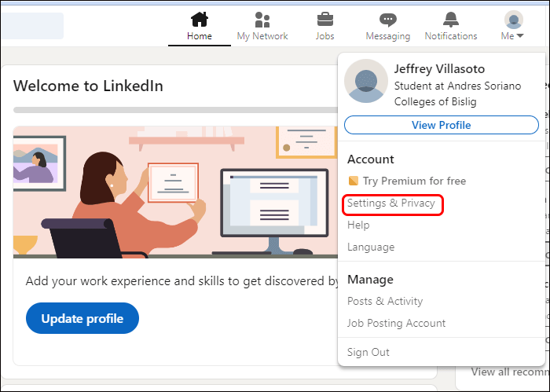Click the View all recommendations link
This screenshot has width=550, height=392.
[x=510, y=372]
